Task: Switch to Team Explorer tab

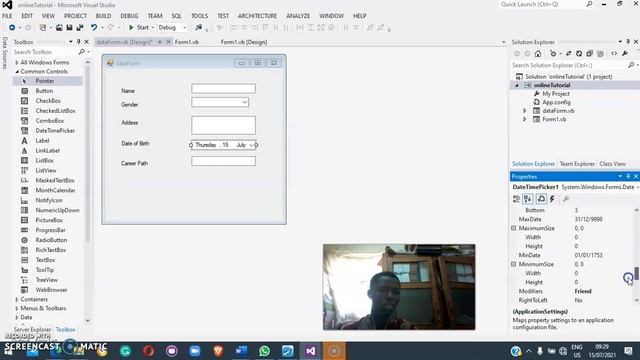Action: click(577, 164)
